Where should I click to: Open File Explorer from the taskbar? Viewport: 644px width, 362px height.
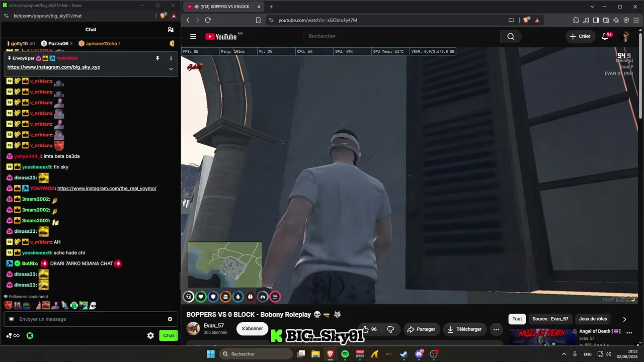[x=315, y=354]
